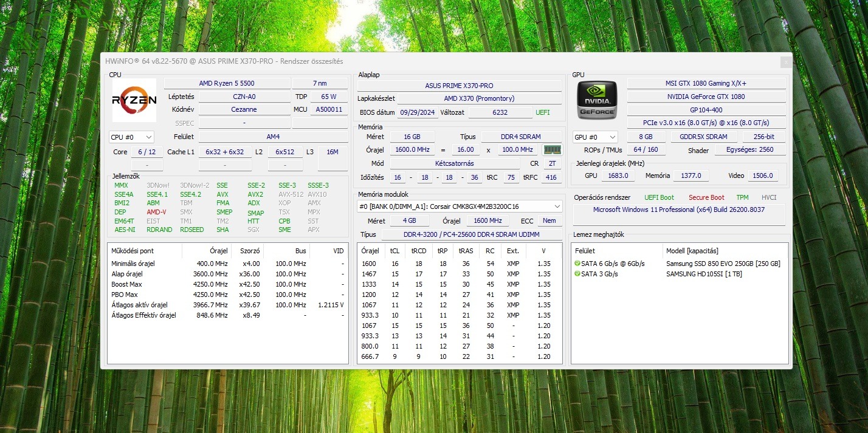Click the Modell [kapacitás] column header
The height and width of the screenshot is (433, 868).
point(725,251)
